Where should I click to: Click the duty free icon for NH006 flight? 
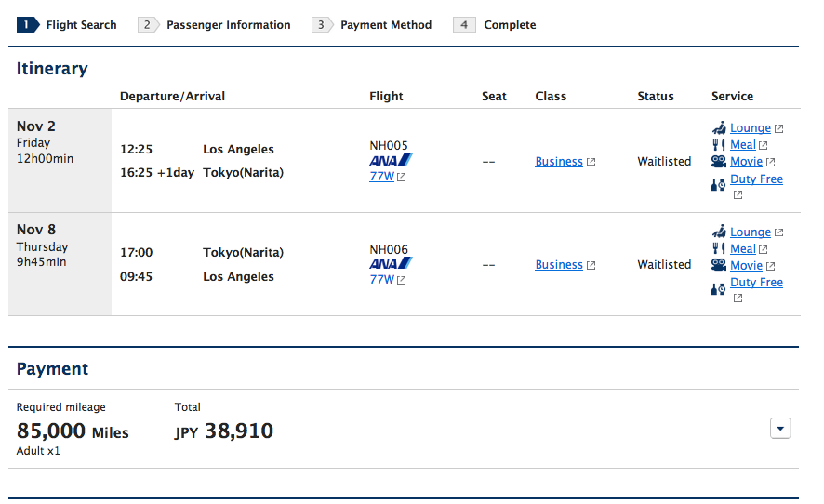[719, 286]
